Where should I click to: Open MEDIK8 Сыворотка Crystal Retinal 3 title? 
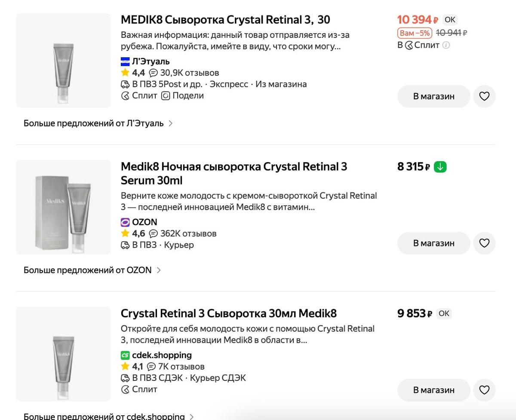(x=225, y=20)
